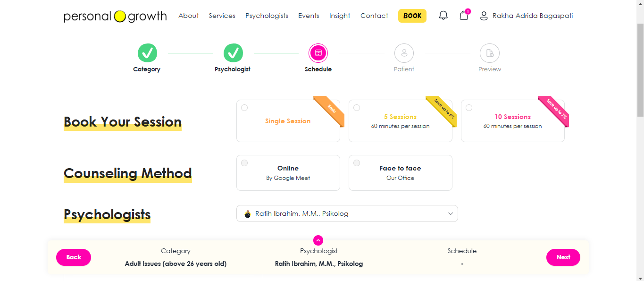Choose the Online counseling method

click(x=288, y=173)
